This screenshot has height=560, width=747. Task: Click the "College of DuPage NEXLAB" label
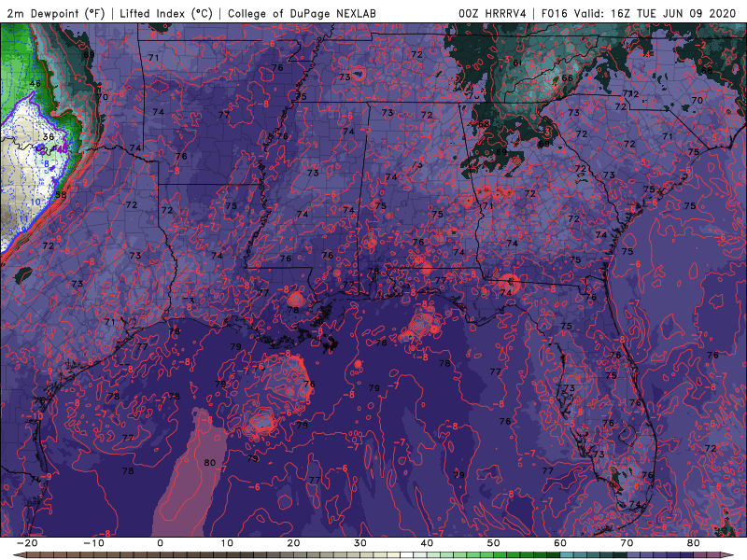pyautogui.click(x=302, y=14)
